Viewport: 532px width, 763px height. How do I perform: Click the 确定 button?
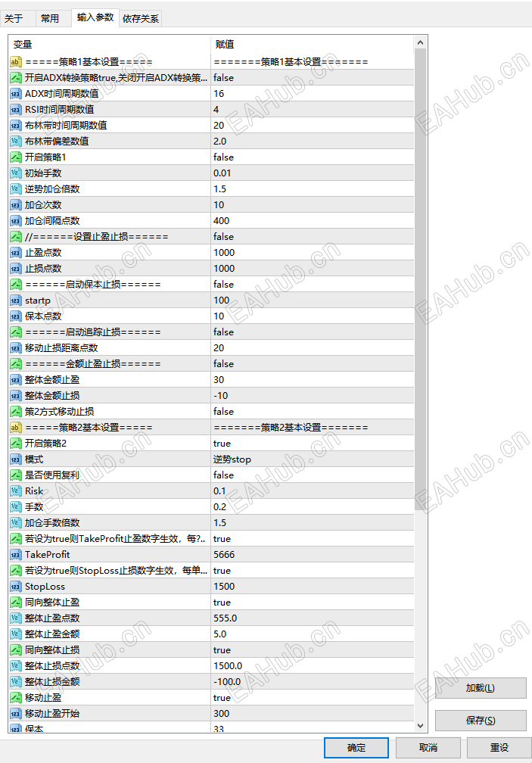pos(356,747)
